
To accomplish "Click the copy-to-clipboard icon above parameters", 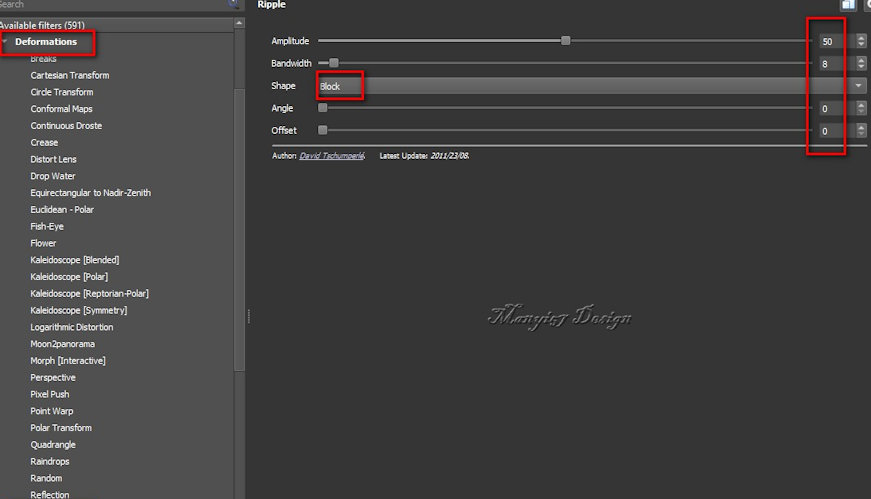I will point(848,5).
